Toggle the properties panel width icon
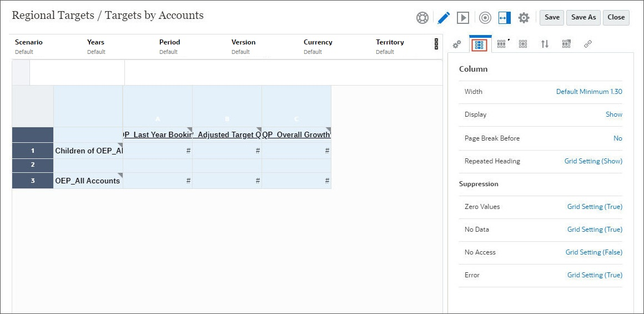 click(x=504, y=18)
